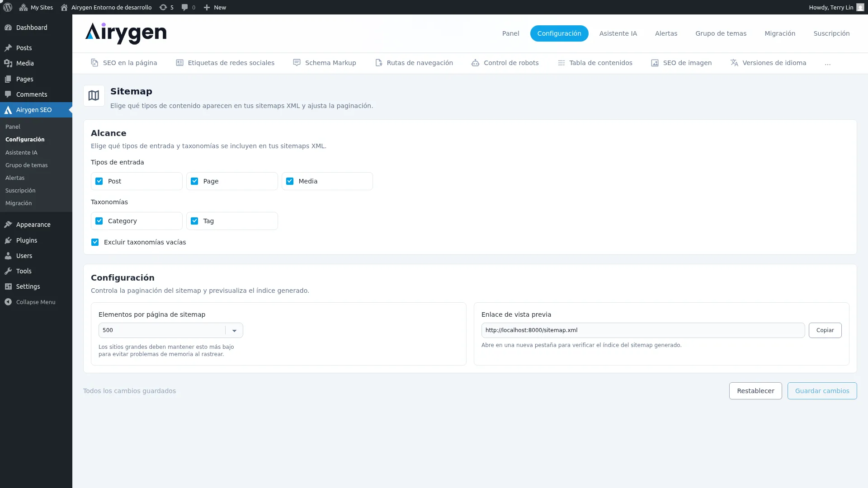Switch to the Panel tab
The height and width of the screenshot is (488, 868).
510,33
